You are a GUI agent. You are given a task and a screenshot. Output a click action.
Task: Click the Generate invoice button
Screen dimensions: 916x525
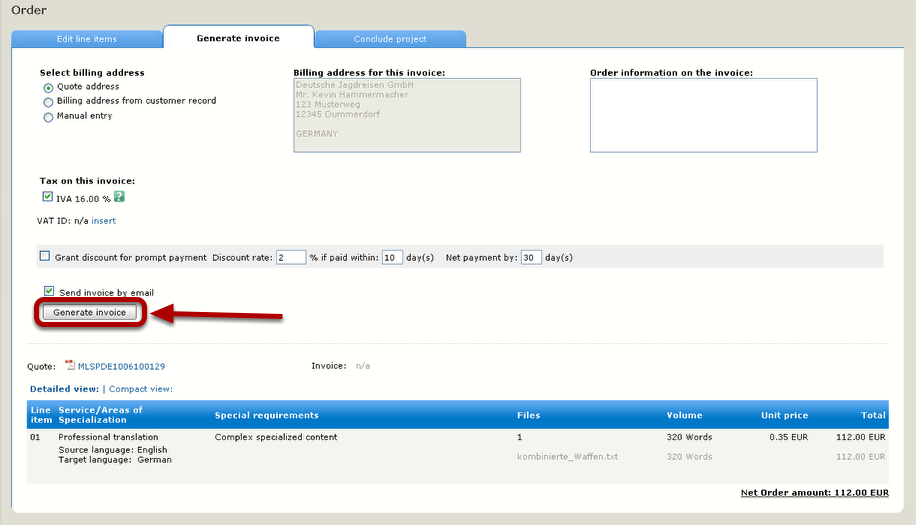point(89,312)
